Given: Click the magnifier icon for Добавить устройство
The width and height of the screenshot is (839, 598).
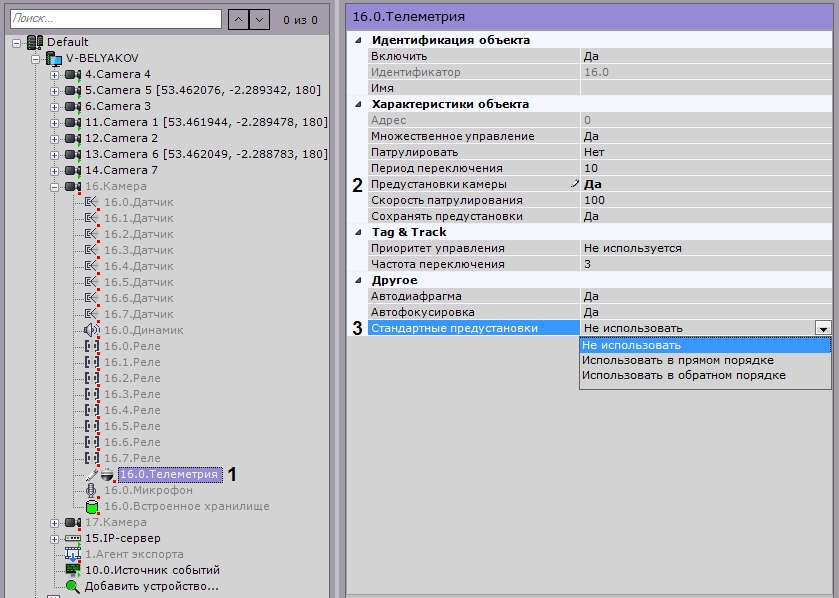Looking at the screenshot, I should 72,586.
